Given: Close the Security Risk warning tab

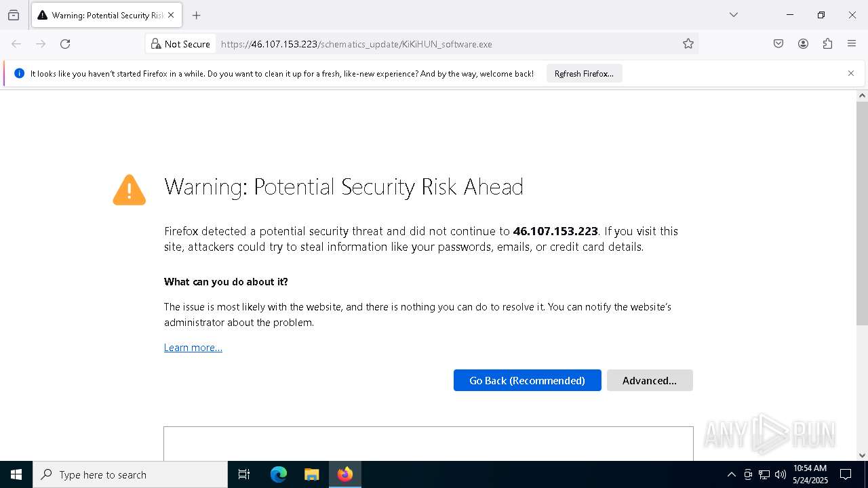Looking at the screenshot, I should tap(171, 15).
